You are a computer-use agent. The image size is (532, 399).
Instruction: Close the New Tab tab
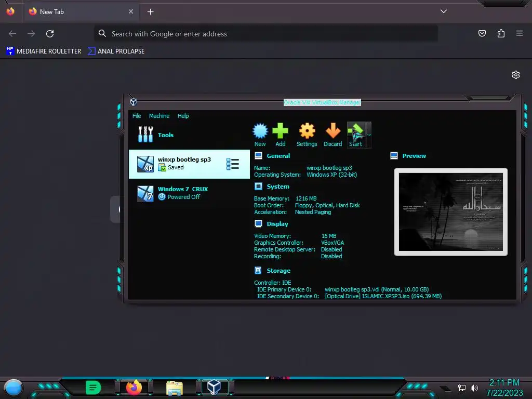pyautogui.click(x=131, y=11)
